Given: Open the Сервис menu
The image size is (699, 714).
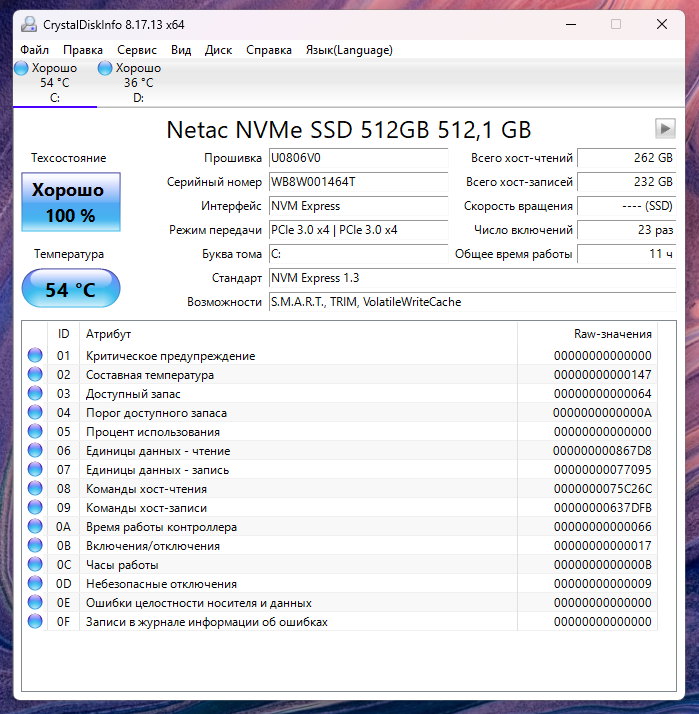Looking at the screenshot, I should [x=137, y=50].
